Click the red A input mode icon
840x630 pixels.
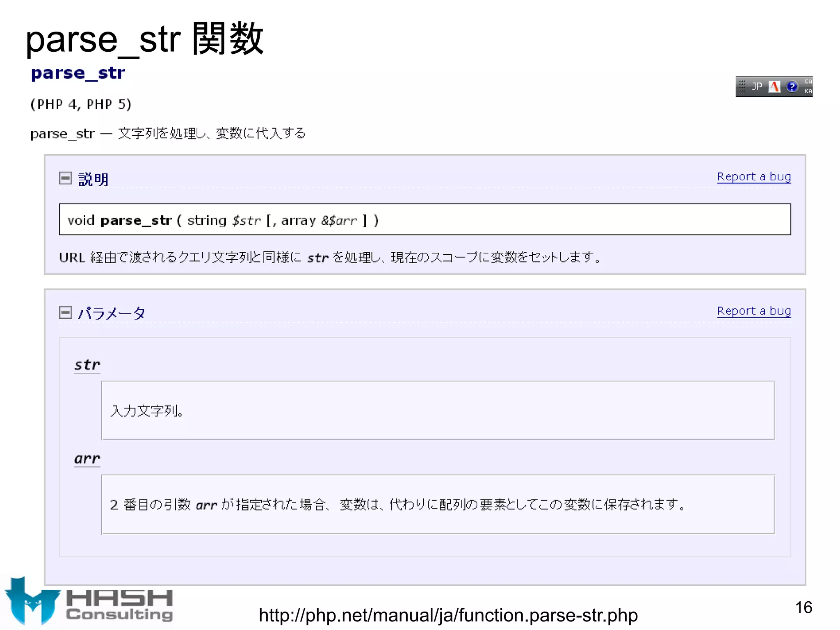coord(774,87)
